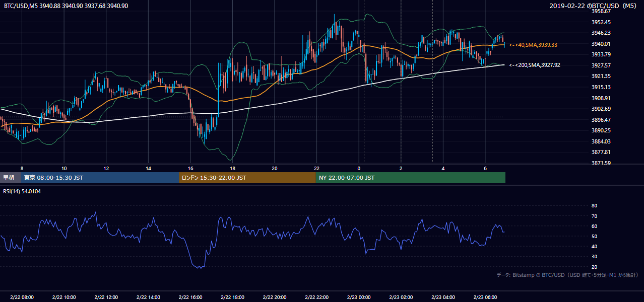Click the hour label 0 on chart axis
Screen dimensions: 644x302
[359, 168]
